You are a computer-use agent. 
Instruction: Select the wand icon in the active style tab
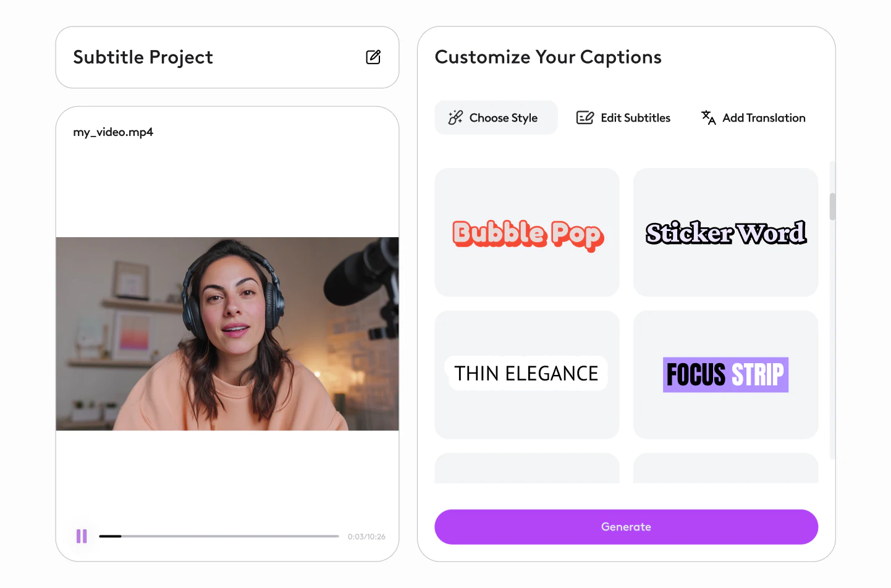tap(455, 117)
